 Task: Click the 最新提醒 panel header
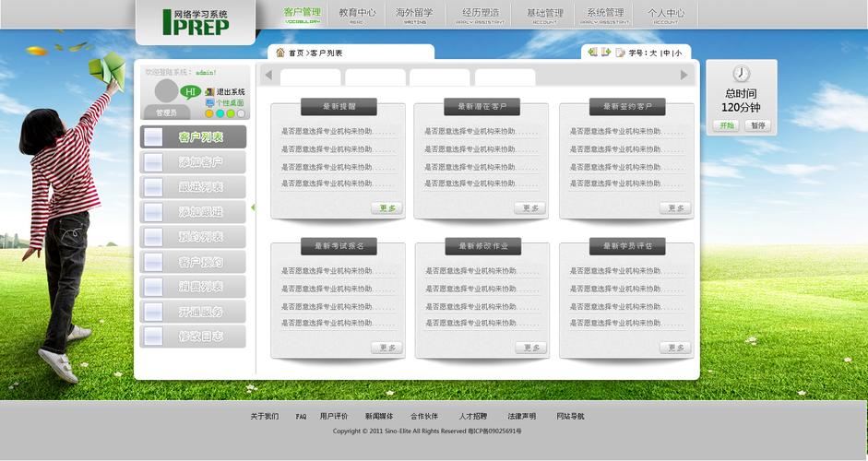[x=339, y=107]
